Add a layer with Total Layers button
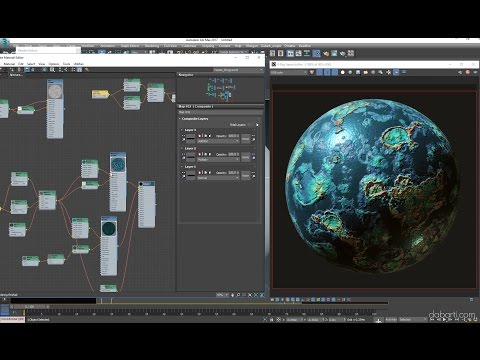This screenshot has height=360, width=480. [257, 125]
